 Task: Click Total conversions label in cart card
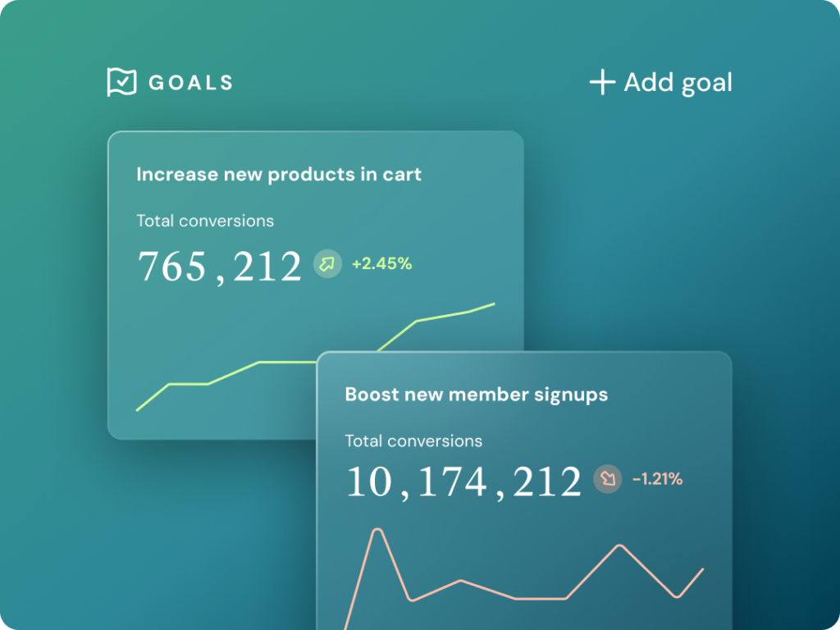(205, 221)
